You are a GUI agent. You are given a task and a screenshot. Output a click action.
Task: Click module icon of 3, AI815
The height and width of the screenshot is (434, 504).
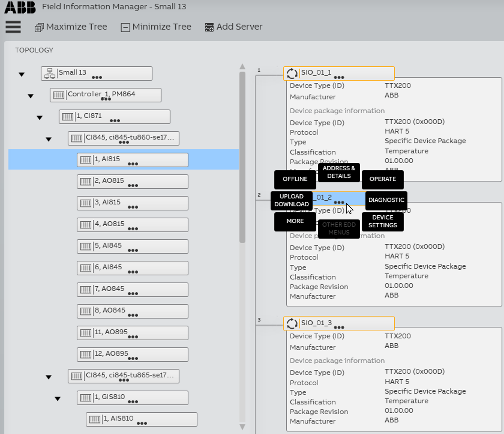click(x=86, y=203)
